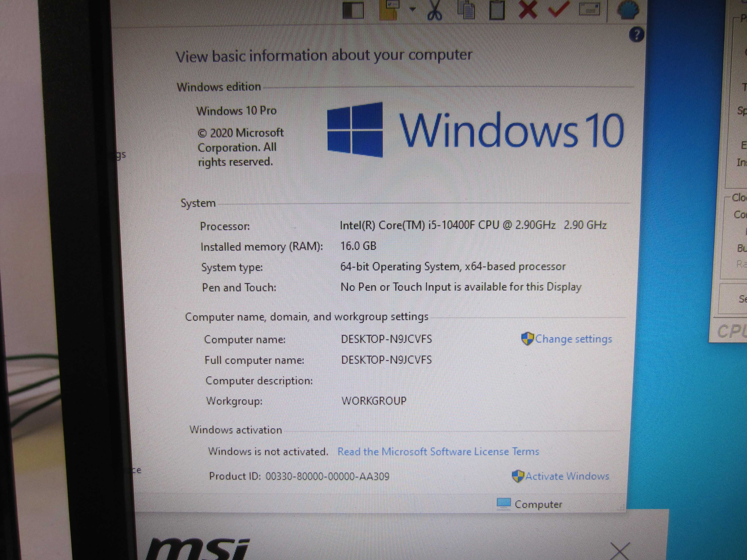Click the yellow Properties toolbar icon
Screen dimensions: 747x560
(389, 10)
